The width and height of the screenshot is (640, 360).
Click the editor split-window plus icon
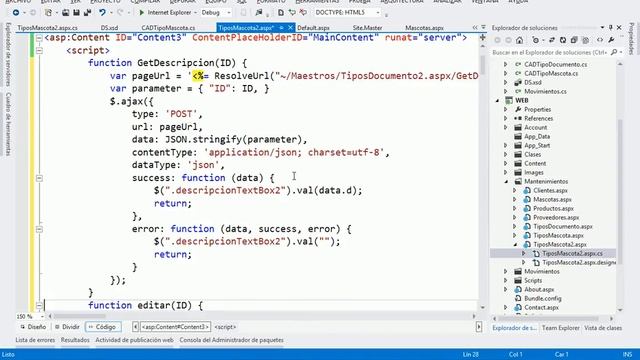click(x=482, y=38)
